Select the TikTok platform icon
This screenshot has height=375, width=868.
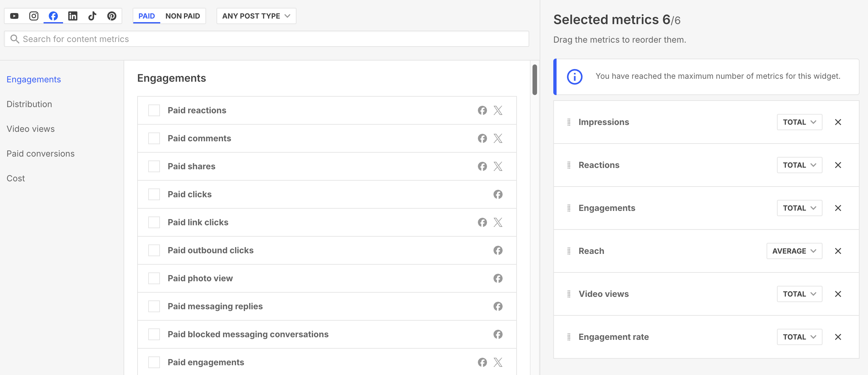pyautogui.click(x=92, y=16)
